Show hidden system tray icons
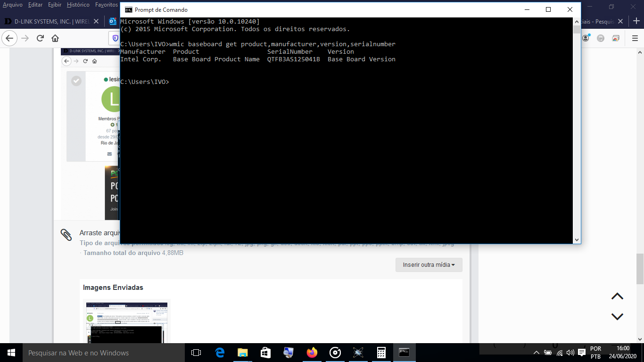This screenshot has width=644, height=362. 537,353
